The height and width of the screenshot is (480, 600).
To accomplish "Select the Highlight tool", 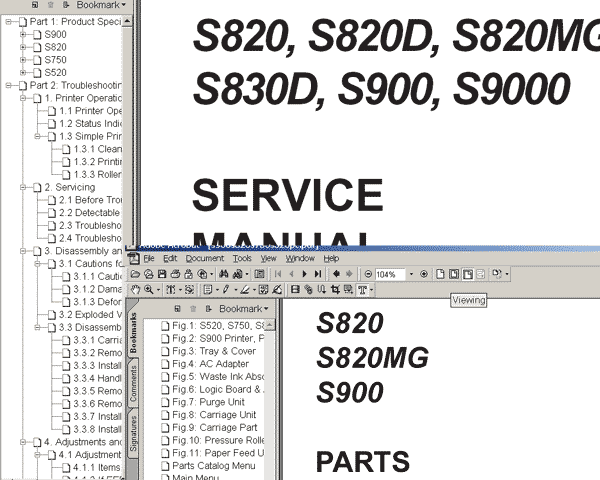I will click(245, 290).
